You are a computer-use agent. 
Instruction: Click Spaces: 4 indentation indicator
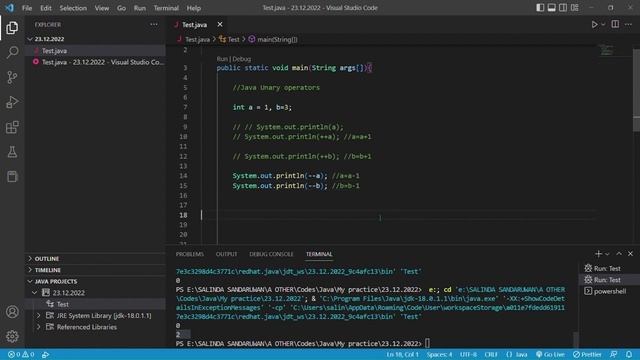pos(440,354)
